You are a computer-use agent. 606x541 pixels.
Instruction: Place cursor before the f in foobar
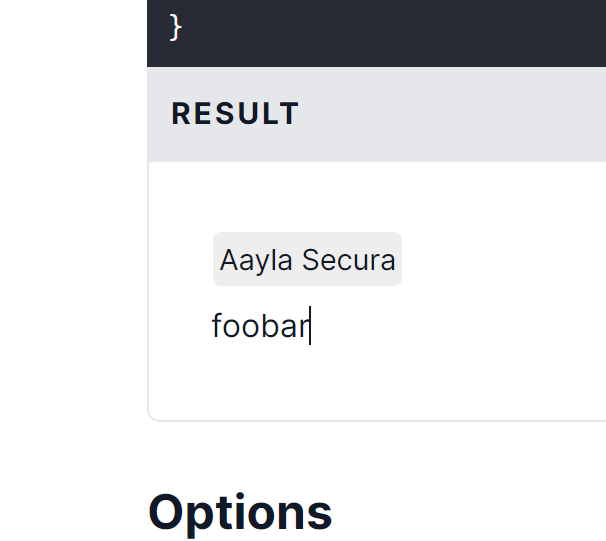212,327
